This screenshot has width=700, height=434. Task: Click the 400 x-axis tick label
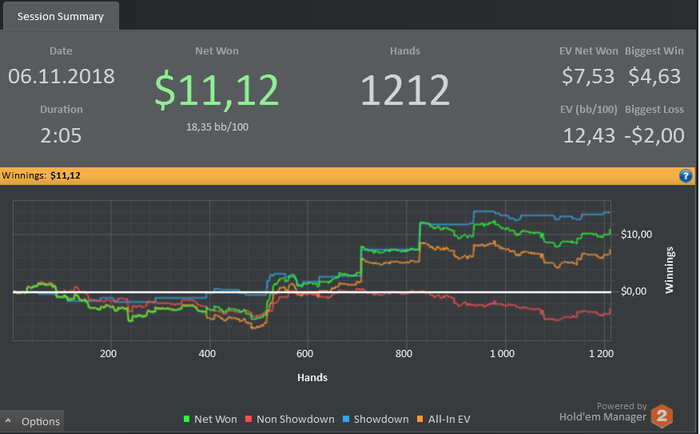(207, 354)
